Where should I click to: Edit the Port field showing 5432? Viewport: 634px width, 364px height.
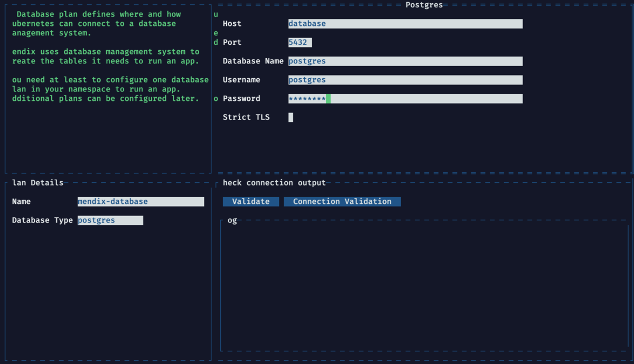point(300,42)
